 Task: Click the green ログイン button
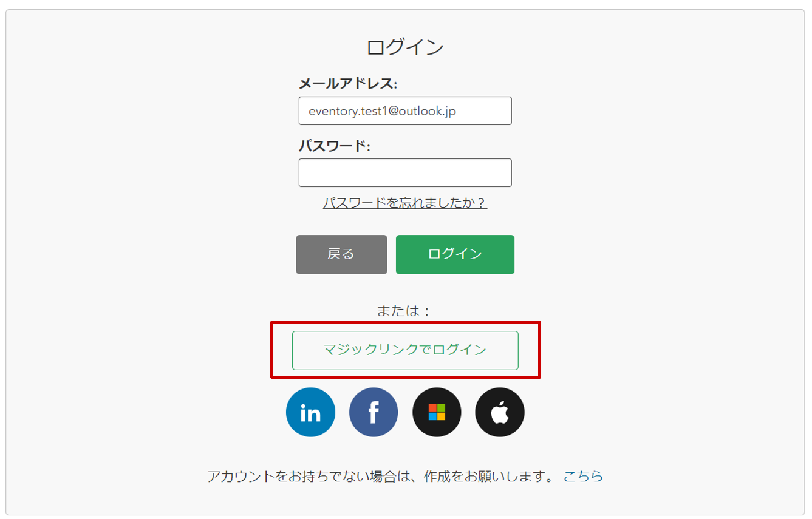coord(455,254)
